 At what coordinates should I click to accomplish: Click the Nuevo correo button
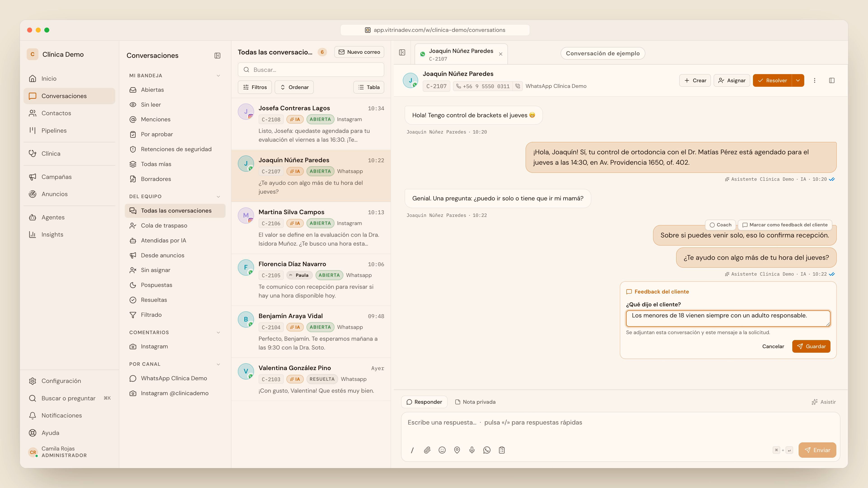pyautogui.click(x=359, y=52)
